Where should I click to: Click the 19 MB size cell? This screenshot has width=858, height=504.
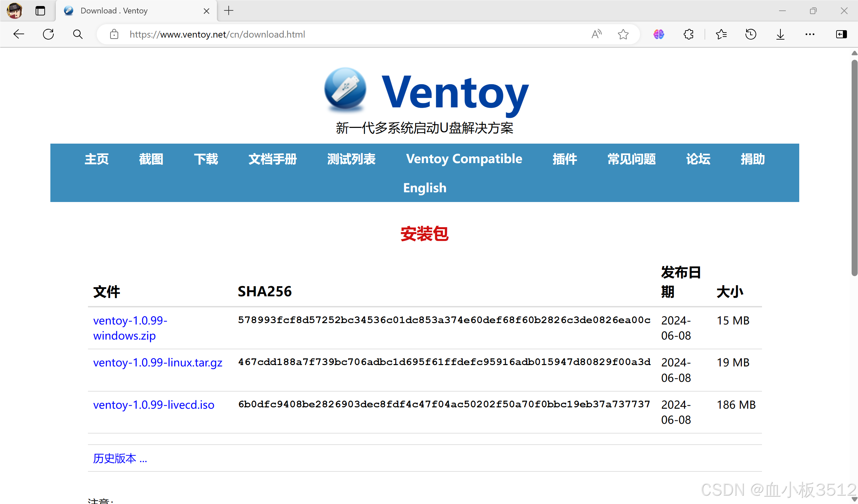click(x=733, y=362)
